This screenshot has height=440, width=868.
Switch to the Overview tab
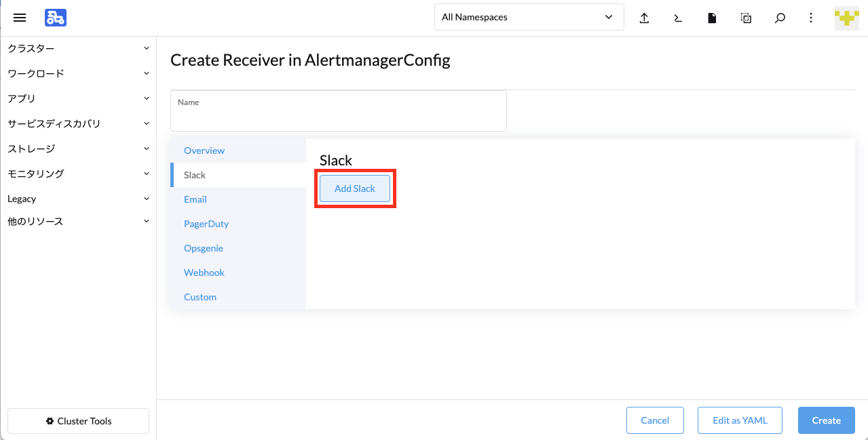pos(238,151)
